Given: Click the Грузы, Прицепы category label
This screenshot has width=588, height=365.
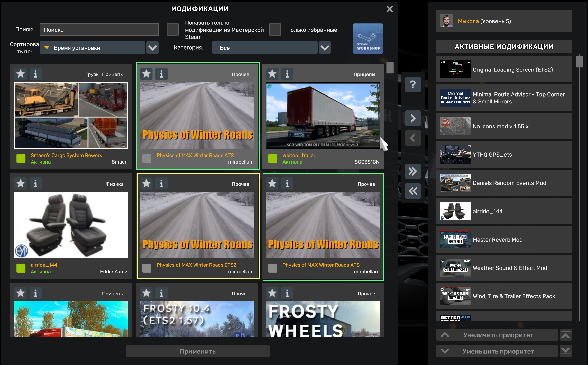Looking at the screenshot, I should [104, 74].
